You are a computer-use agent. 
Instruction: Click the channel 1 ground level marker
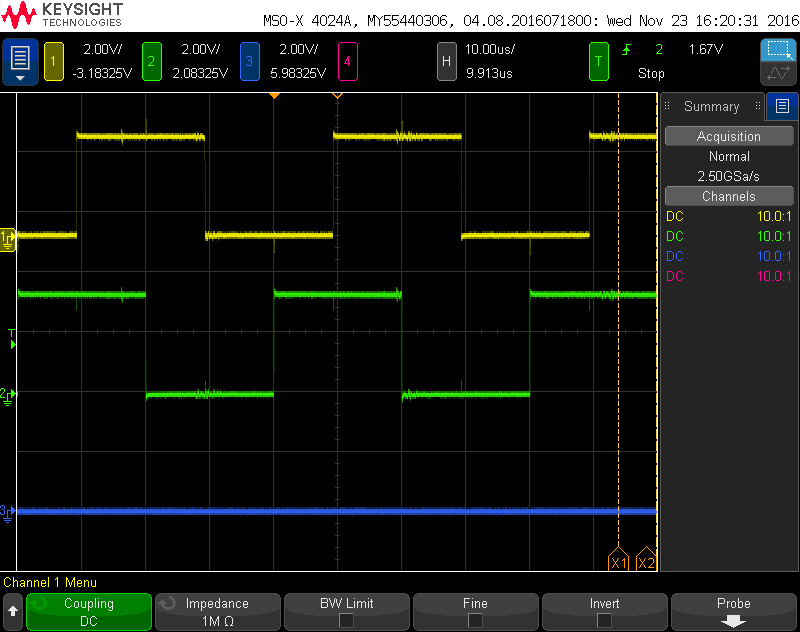8,240
